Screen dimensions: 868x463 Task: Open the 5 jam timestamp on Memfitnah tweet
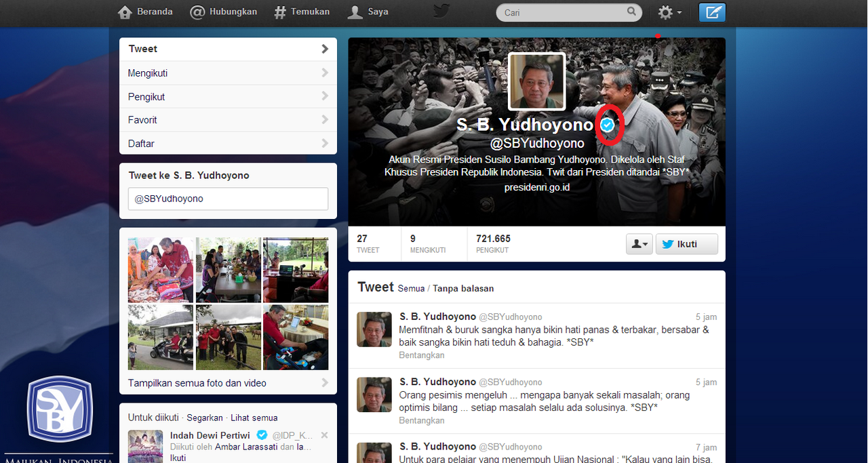[x=706, y=317]
